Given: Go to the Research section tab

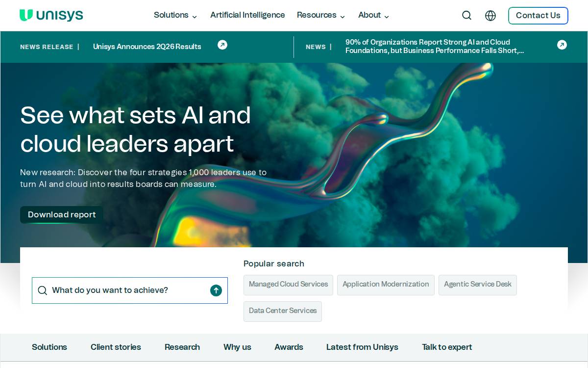Looking at the screenshot, I should pos(182,347).
